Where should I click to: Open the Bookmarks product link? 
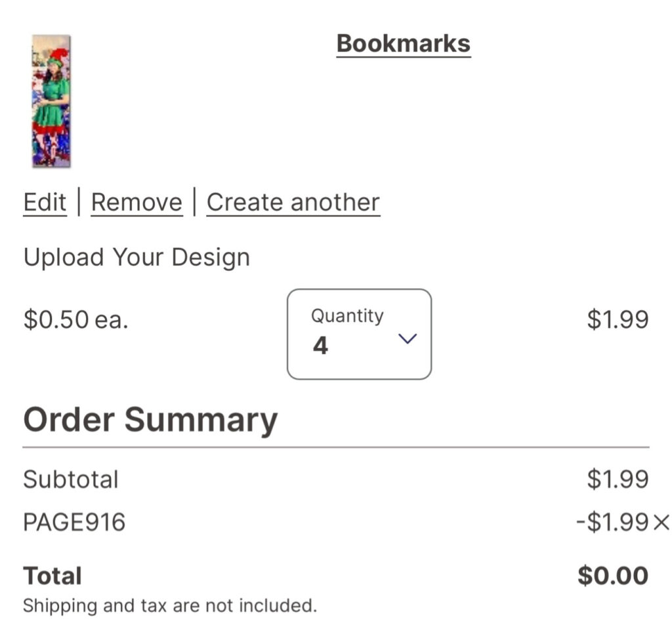tap(403, 44)
